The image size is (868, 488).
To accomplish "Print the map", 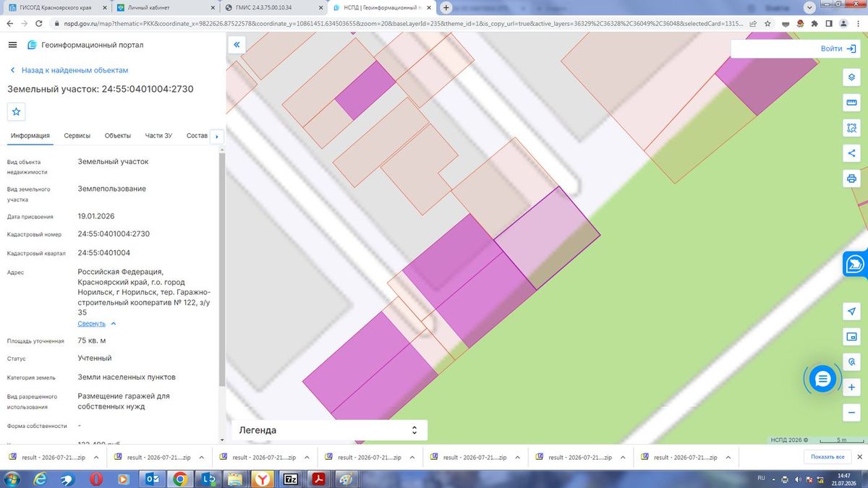I will (x=851, y=179).
